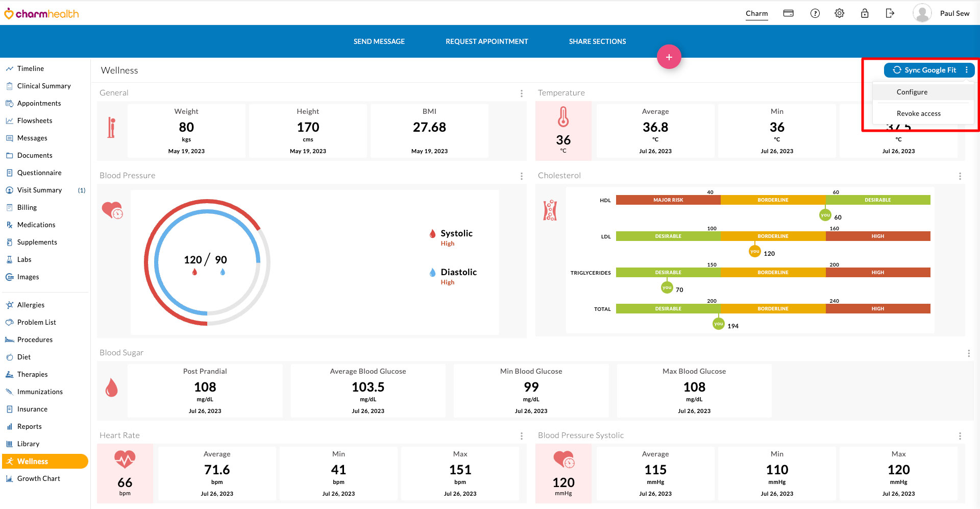This screenshot has height=509, width=980.
Task: Click the logout icon
Action: pos(889,13)
